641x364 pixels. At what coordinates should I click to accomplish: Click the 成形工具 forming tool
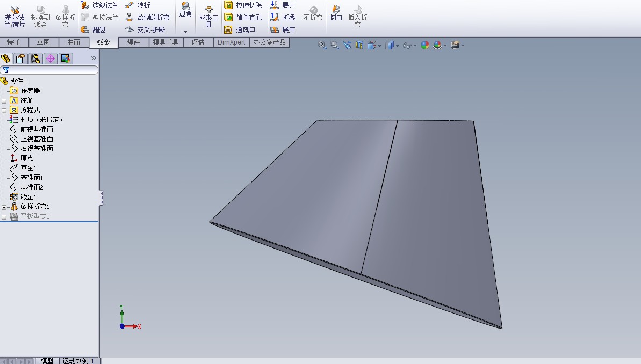pos(208,16)
